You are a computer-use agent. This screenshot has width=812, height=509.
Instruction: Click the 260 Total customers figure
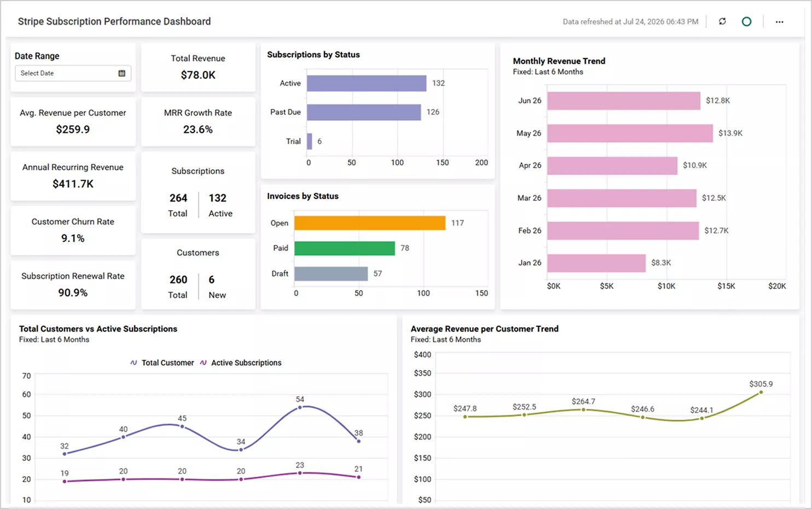coord(178,280)
